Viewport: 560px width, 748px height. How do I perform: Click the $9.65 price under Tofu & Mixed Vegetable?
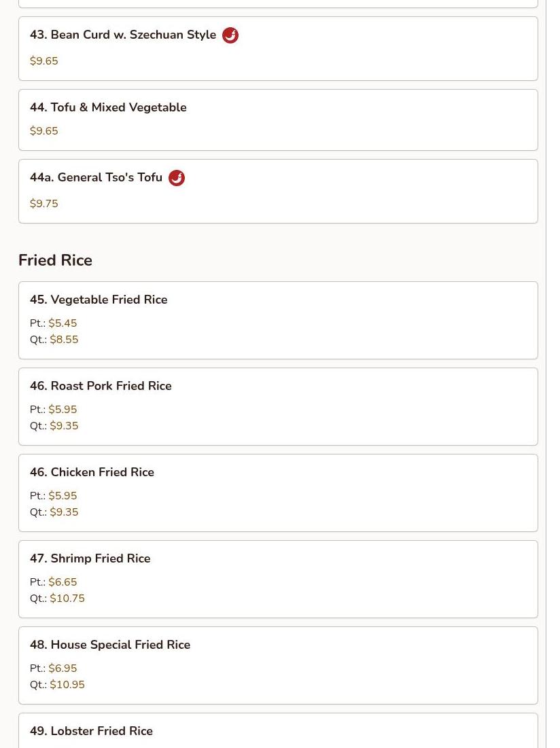44,130
